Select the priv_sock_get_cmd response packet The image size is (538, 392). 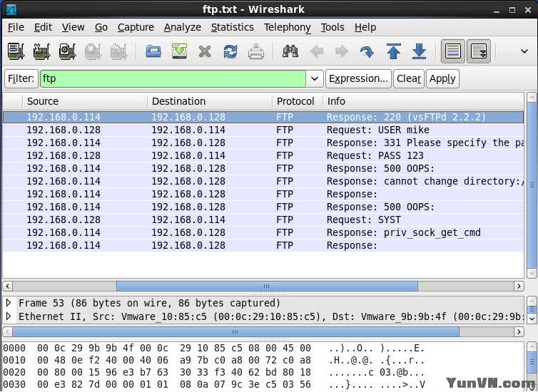[263, 232]
